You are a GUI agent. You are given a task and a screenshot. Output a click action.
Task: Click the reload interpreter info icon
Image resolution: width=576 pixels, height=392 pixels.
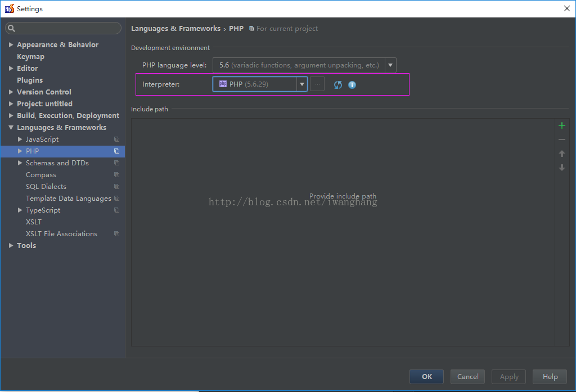(x=338, y=85)
